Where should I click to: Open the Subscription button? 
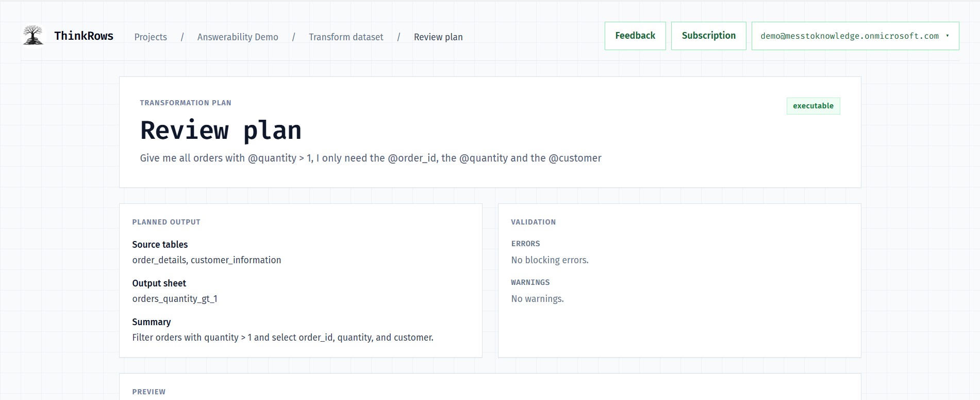coord(708,36)
